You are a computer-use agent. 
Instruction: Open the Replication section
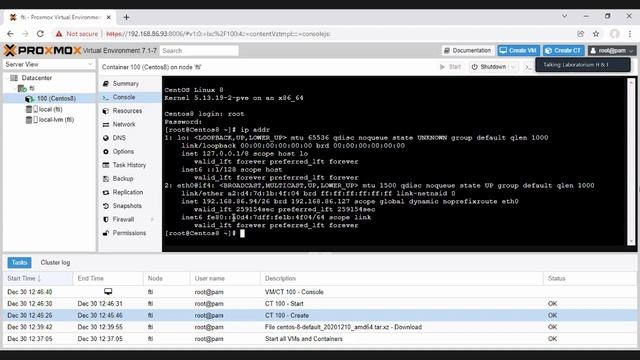tap(128, 192)
